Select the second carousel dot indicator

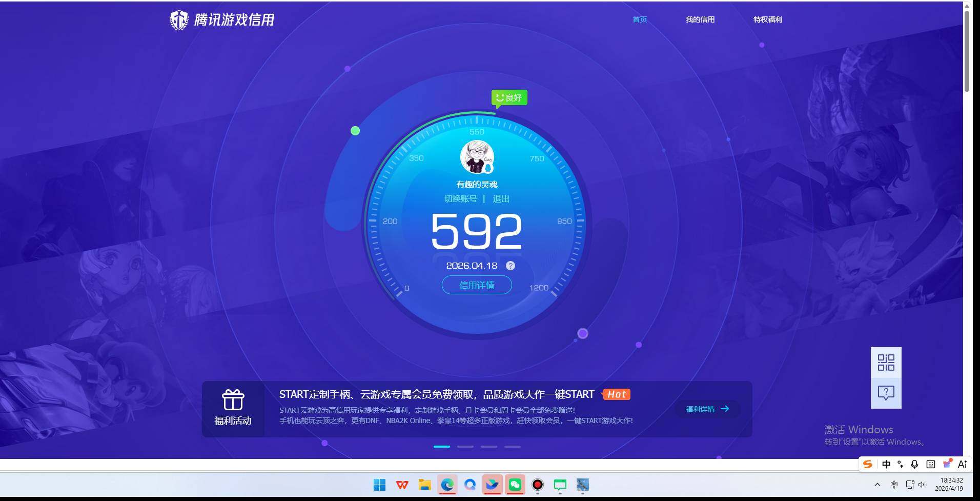[465, 446]
